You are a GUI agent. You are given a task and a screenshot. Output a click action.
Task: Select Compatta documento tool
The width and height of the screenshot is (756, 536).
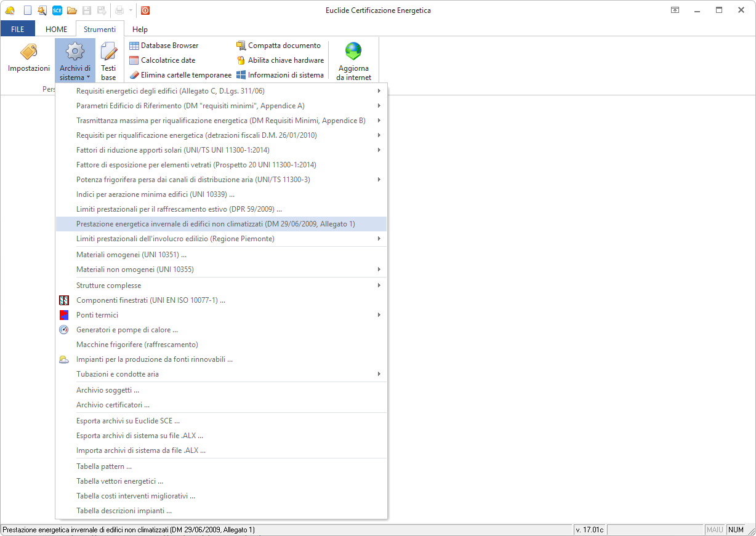[278, 46]
